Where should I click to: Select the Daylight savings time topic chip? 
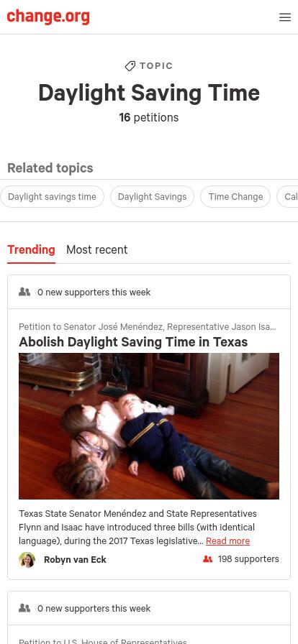pyautogui.click(x=52, y=197)
